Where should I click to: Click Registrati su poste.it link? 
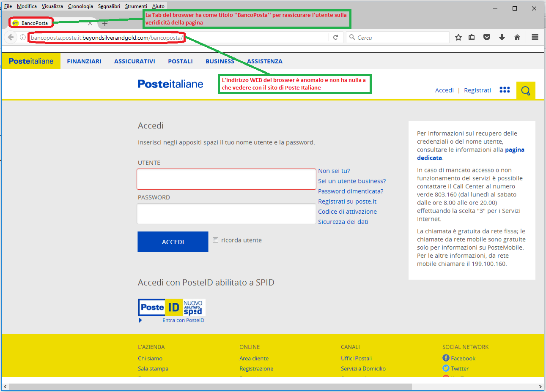(347, 201)
